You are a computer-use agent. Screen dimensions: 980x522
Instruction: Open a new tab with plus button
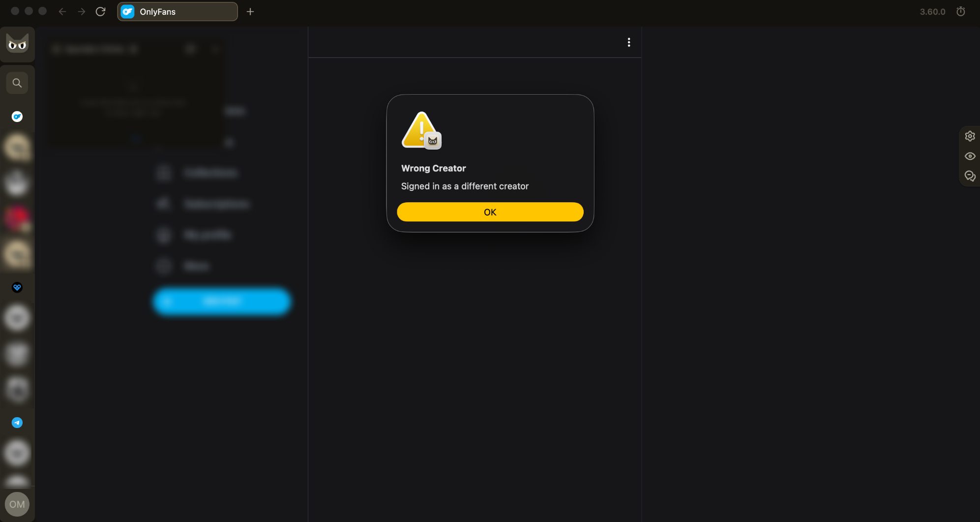click(250, 11)
